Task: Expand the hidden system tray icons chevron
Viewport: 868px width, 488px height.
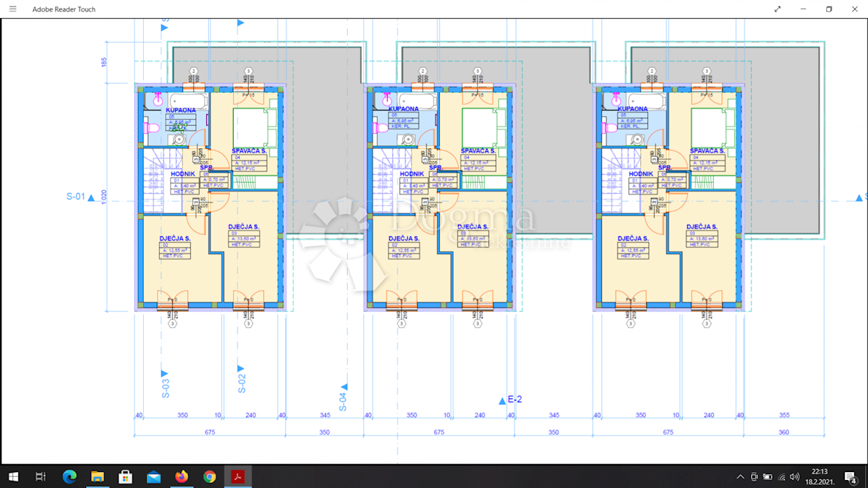Action: click(x=740, y=476)
